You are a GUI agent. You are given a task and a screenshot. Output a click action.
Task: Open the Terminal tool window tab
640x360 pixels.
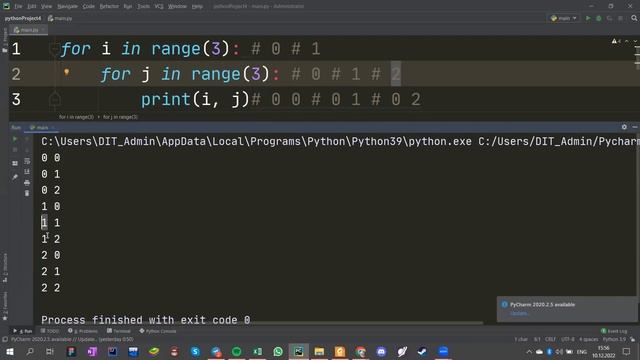[x=119, y=331]
